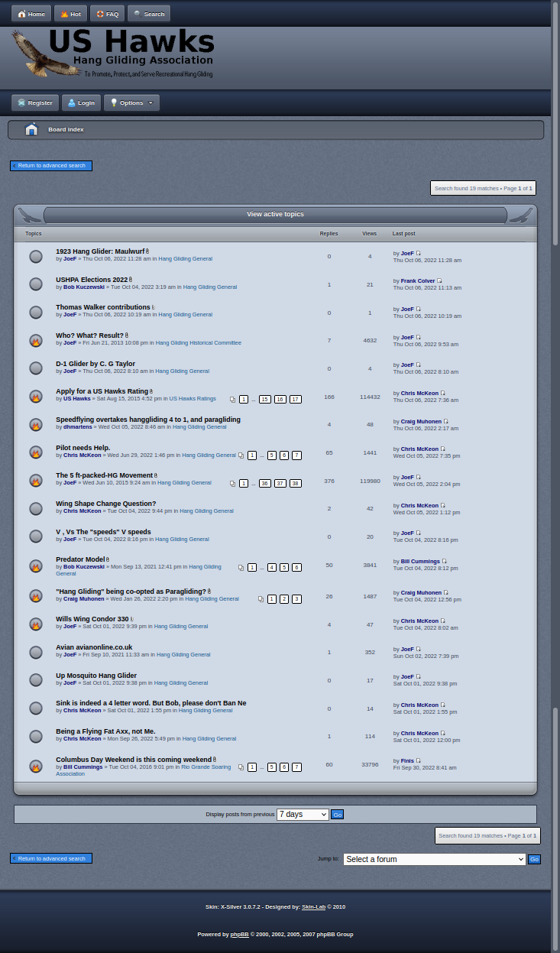The height and width of the screenshot is (953, 560).
Task: View latest post icon after Frank Colver
Action: click(439, 280)
